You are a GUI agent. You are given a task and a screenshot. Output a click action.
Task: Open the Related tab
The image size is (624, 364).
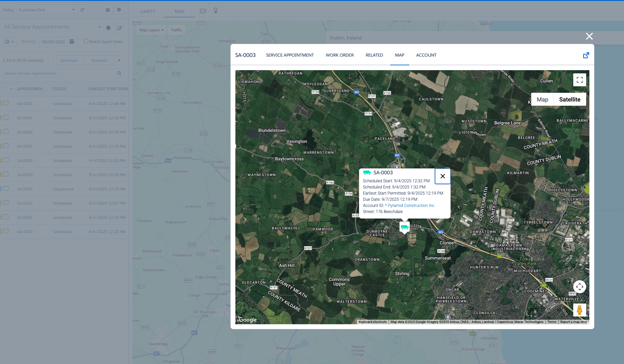374,55
